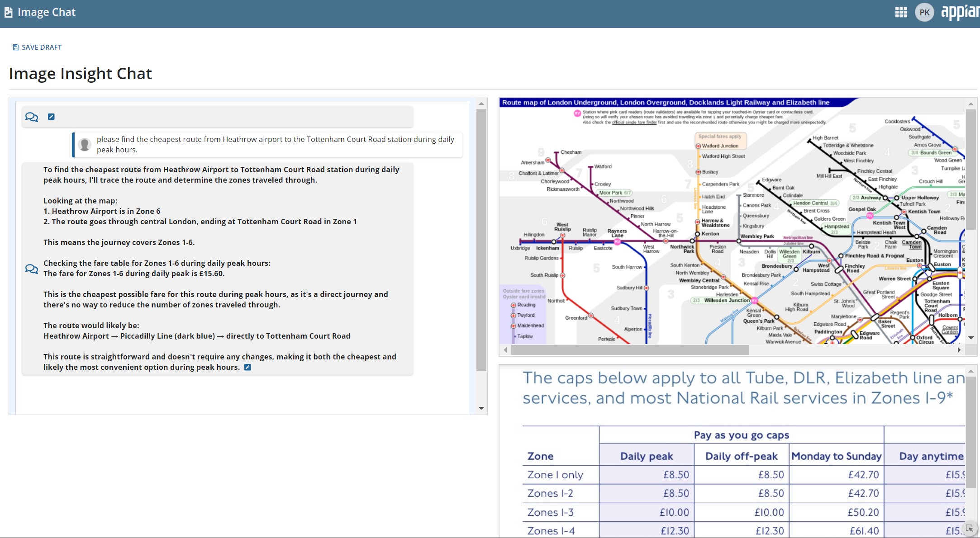Click the 'Image Chat' title in header
The image size is (980, 538).
pyautogui.click(x=46, y=12)
